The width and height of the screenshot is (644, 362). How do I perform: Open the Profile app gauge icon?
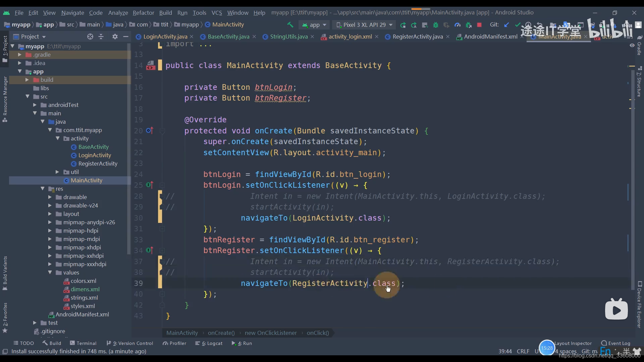[x=458, y=25]
